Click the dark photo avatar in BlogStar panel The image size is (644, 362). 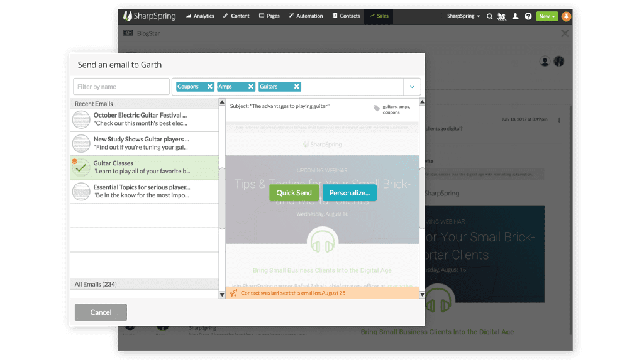point(558,62)
